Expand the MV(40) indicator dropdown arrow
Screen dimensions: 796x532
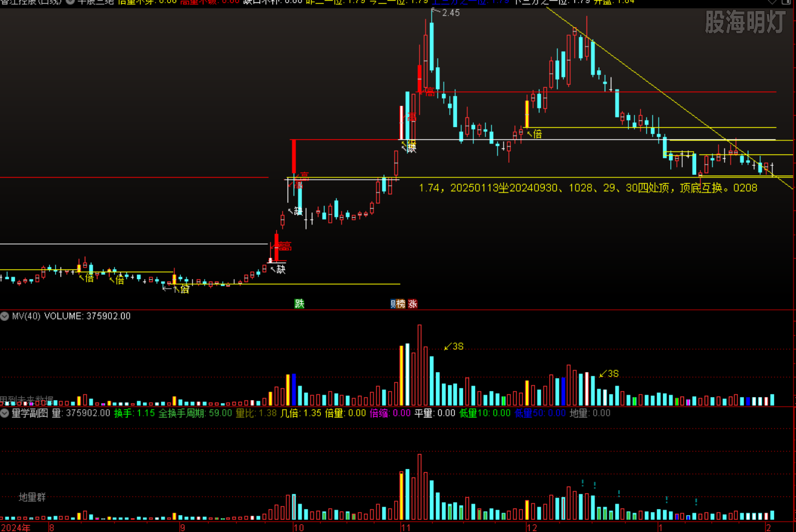point(5,316)
